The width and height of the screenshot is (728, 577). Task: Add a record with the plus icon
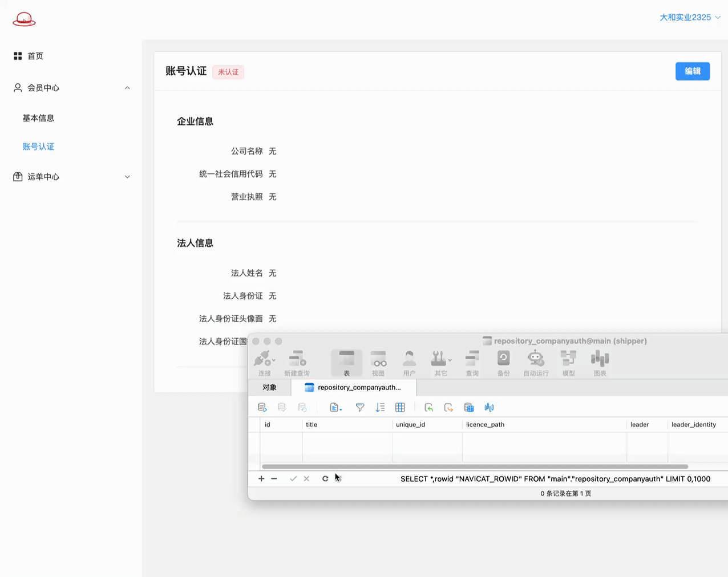261,479
